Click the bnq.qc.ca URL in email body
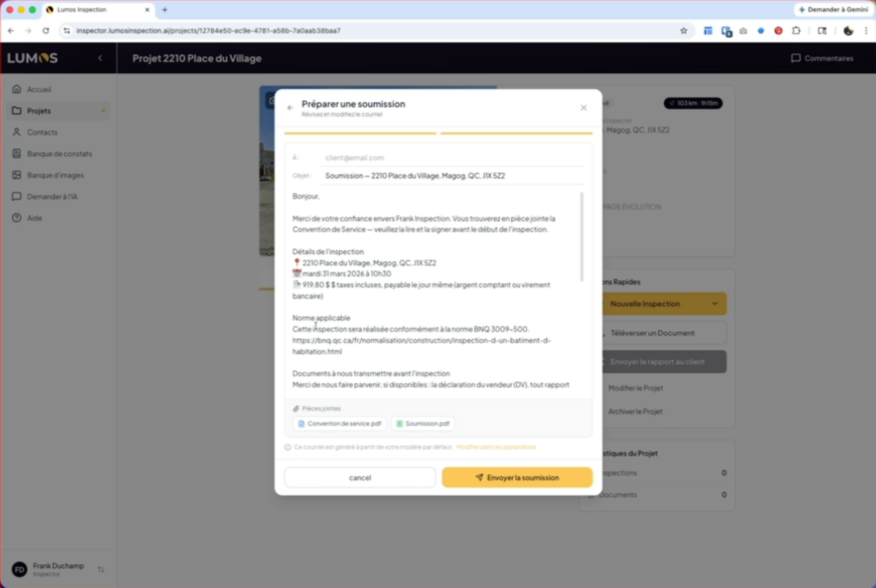This screenshot has height=588, width=876. pos(421,346)
